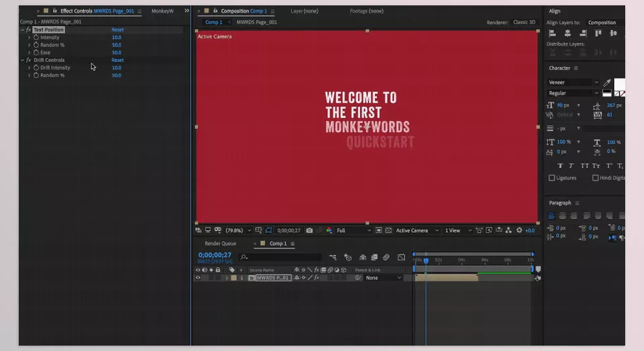Open the Regular font style dropdown
Screen dimensions: 644x351
(573, 93)
